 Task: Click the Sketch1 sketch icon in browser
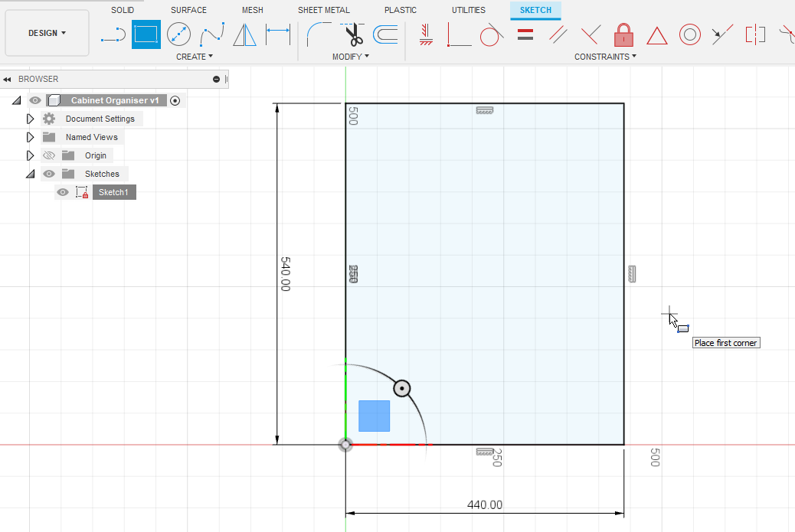tap(82, 193)
